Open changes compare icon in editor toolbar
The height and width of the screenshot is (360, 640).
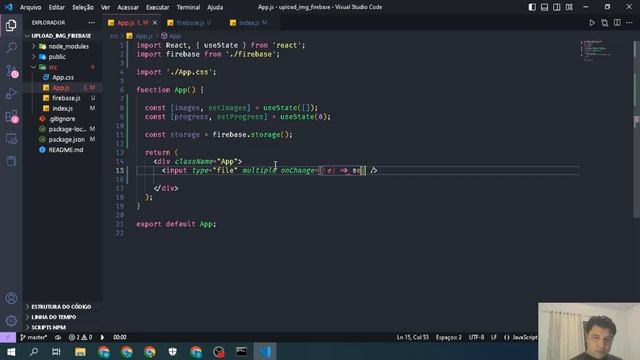tap(604, 23)
